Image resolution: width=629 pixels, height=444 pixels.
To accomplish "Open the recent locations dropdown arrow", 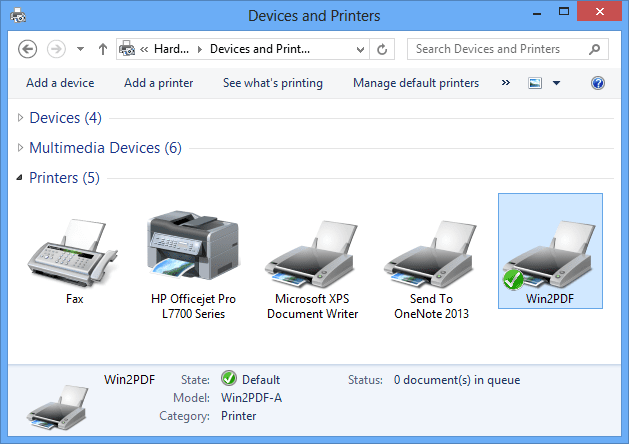I will (x=80, y=49).
